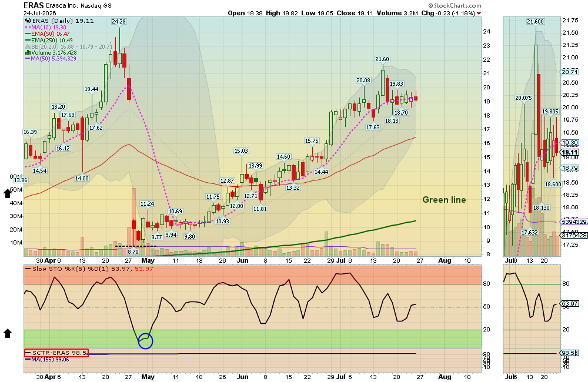Image resolution: width=588 pixels, height=382 pixels.
Task: Click the 14.00 low price label
Action: pyautogui.click(x=82, y=178)
